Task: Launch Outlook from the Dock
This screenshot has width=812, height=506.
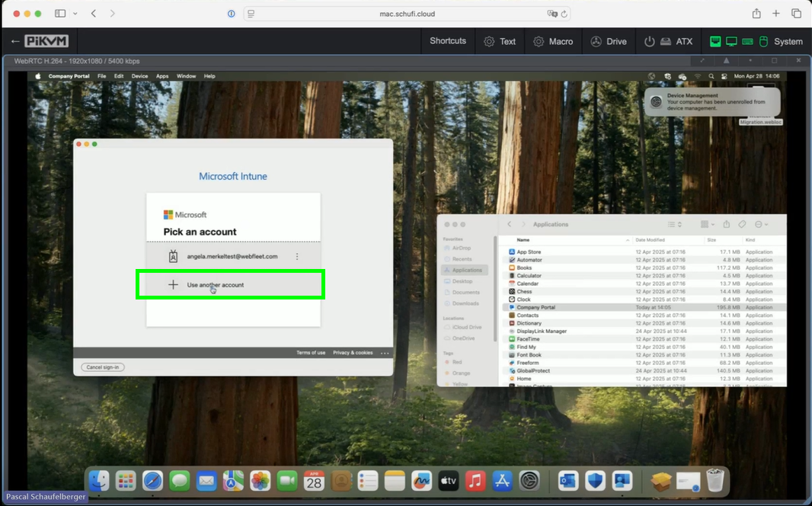Action: pyautogui.click(x=568, y=481)
